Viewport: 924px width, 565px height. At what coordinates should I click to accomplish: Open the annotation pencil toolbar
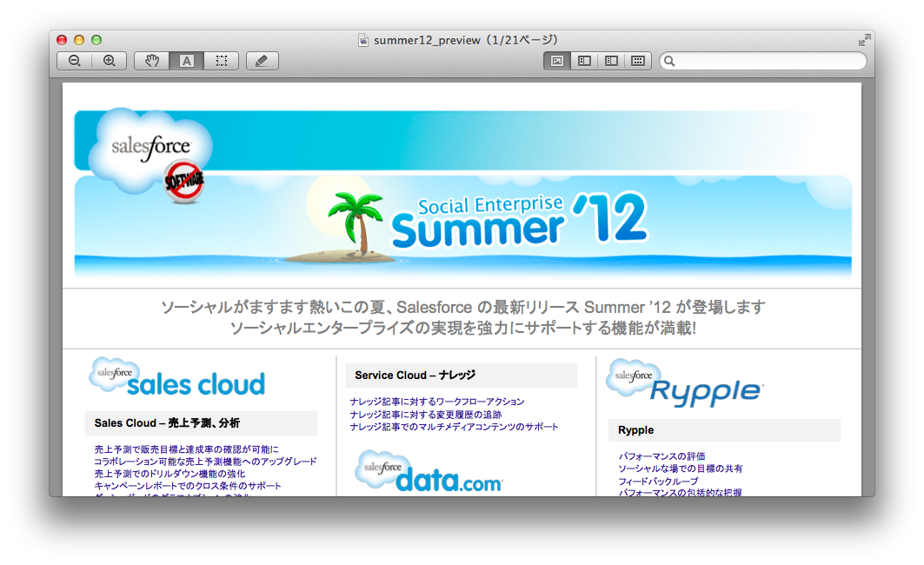[262, 61]
